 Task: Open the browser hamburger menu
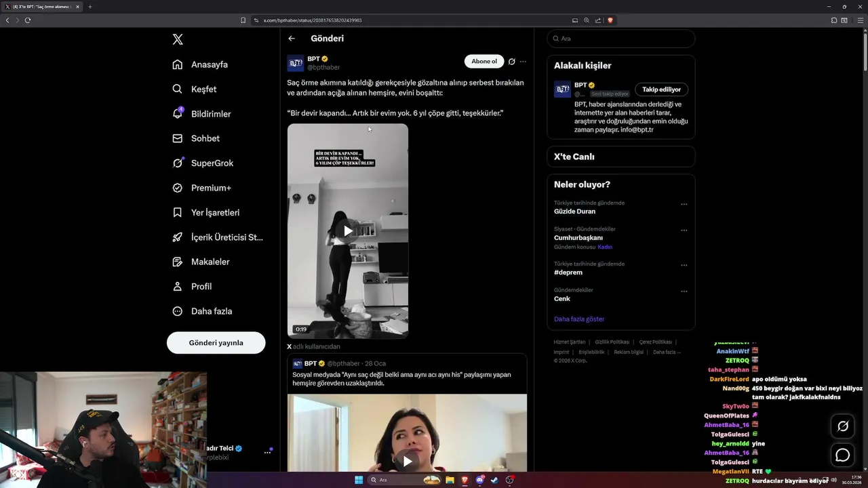click(x=859, y=20)
